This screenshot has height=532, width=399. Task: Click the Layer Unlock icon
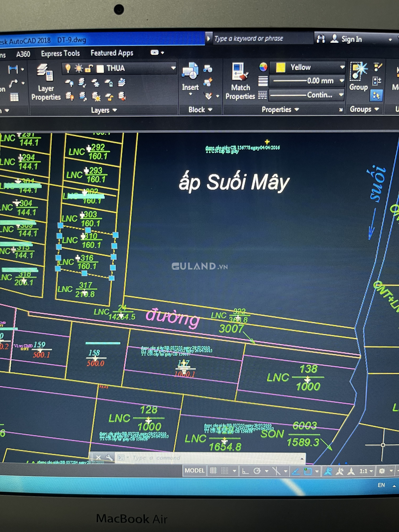[109, 97]
